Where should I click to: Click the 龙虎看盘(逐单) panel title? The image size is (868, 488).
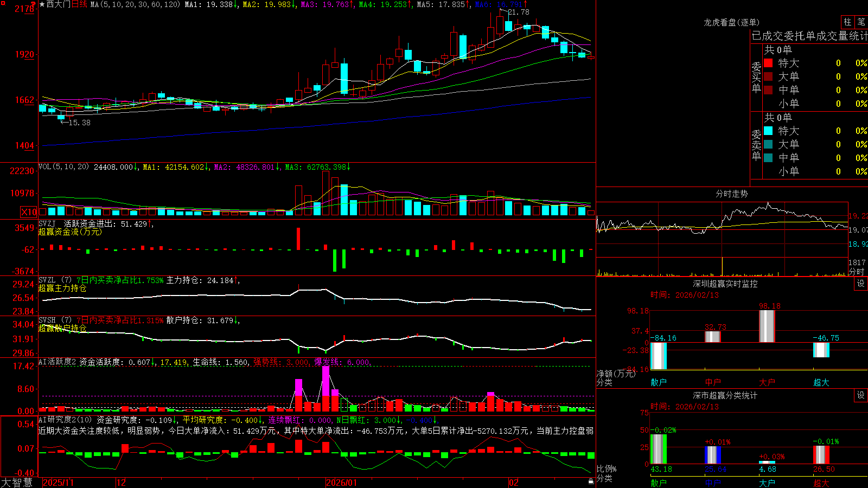(x=731, y=22)
